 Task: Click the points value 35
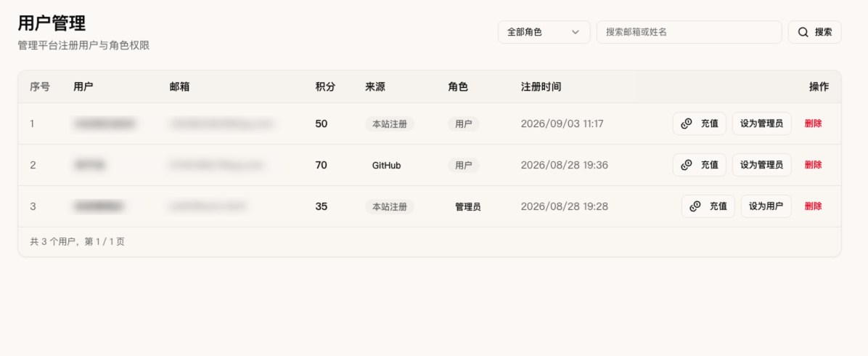321,206
